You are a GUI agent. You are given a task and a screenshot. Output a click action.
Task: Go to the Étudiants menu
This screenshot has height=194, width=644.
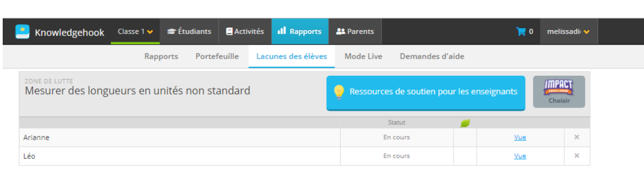189,32
